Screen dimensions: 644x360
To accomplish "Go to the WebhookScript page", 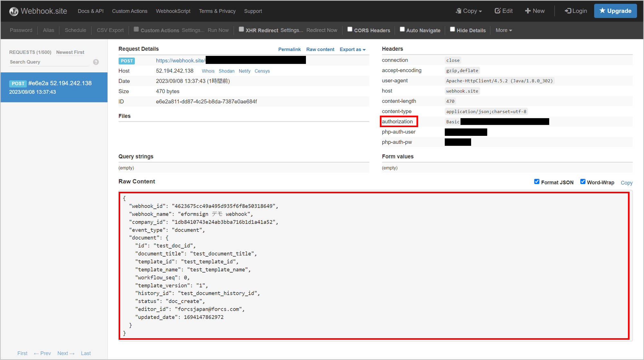I will click(173, 11).
